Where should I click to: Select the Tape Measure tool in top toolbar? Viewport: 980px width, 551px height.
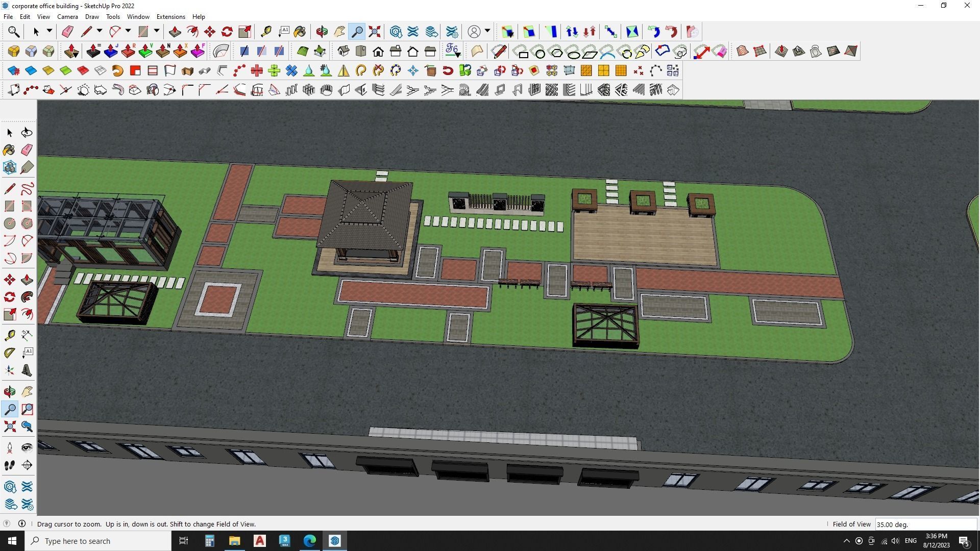point(266,32)
